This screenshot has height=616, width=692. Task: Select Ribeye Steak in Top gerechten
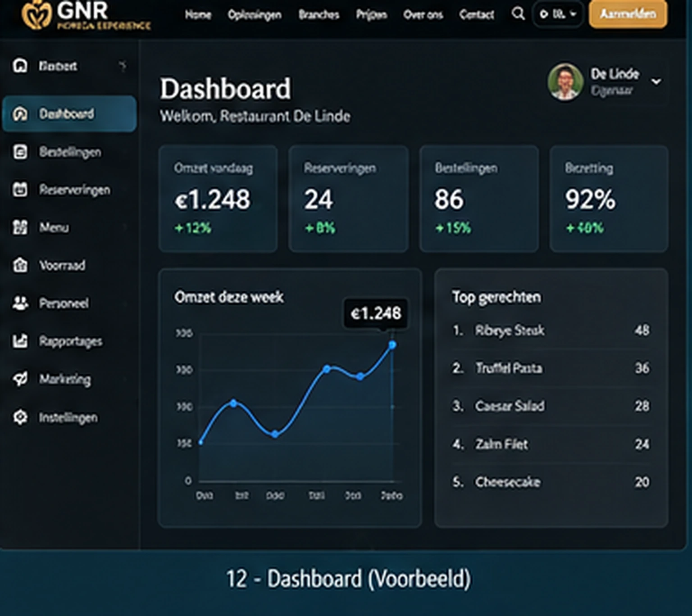click(551, 331)
